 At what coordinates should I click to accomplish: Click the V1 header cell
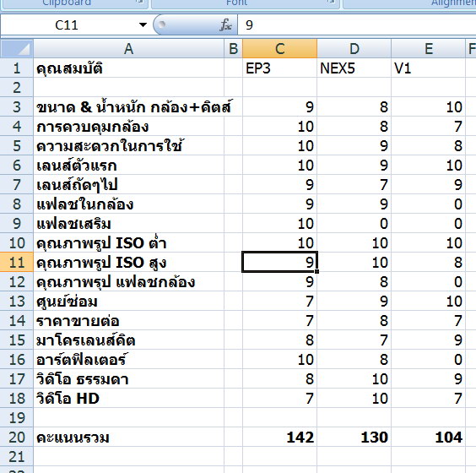tap(429, 68)
